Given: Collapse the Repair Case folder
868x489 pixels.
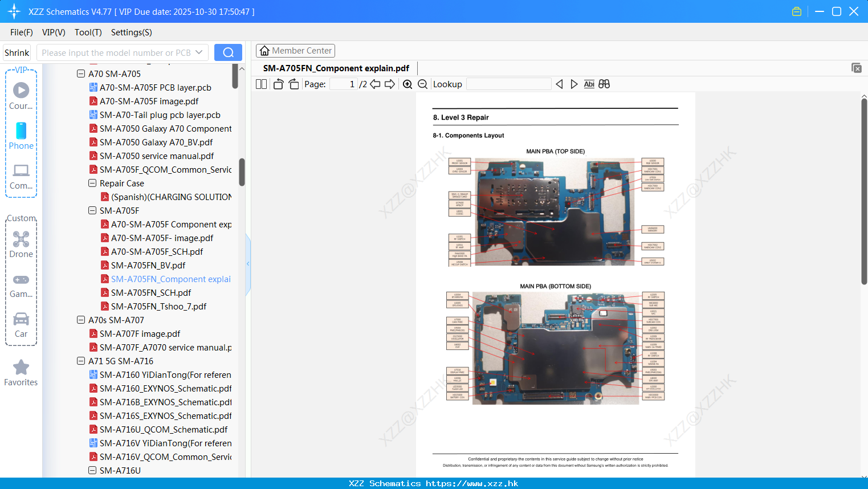Looking at the screenshot, I should (92, 183).
